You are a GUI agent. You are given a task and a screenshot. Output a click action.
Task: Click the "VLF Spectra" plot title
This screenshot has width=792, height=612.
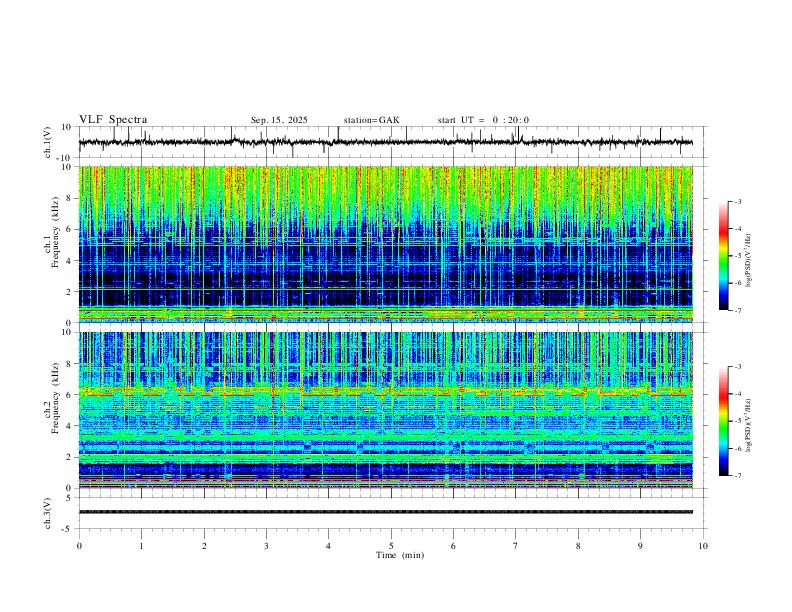(x=113, y=120)
